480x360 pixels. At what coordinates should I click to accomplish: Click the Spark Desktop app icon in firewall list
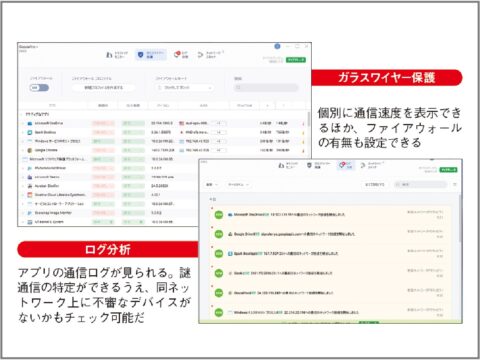pos(29,132)
